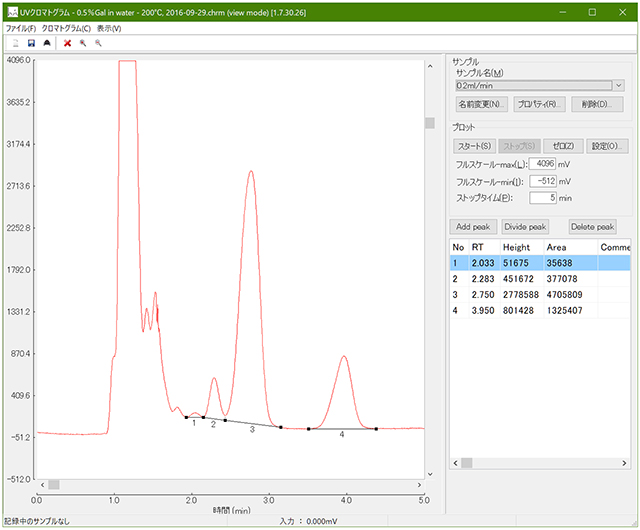Click the print icon in toolbar
640x530 pixels.
(x=46, y=44)
